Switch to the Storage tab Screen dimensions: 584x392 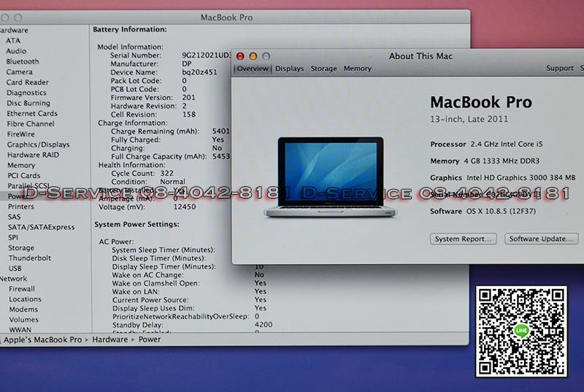pyautogui.click(x=323, y=69)
